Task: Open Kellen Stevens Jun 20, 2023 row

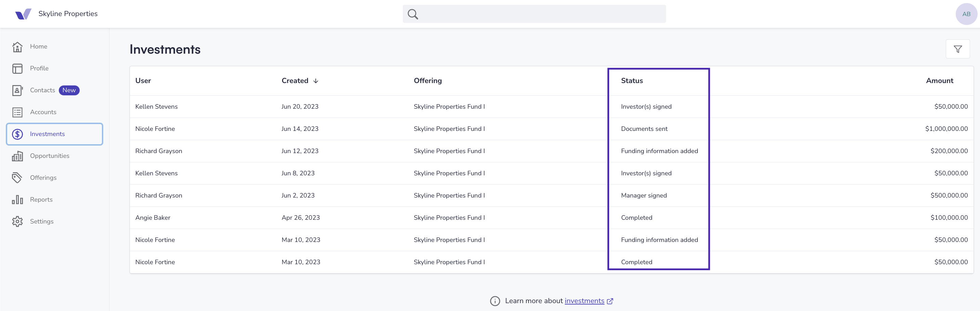Action: pos(551,106)
